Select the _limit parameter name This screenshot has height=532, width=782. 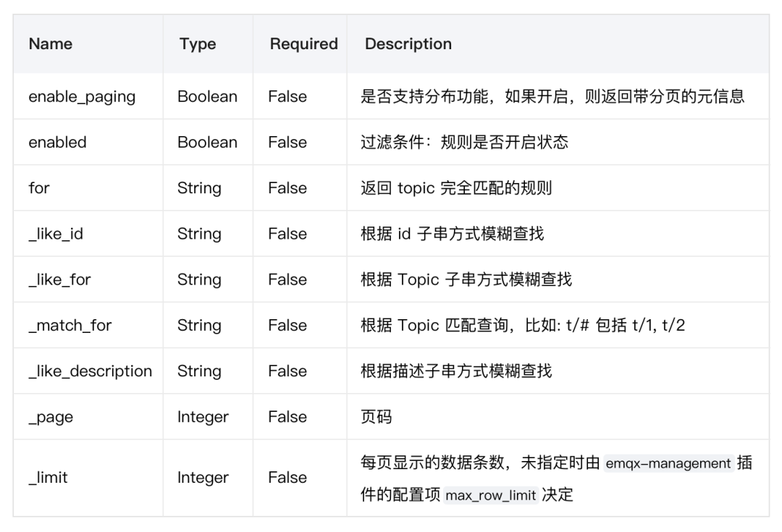48,478
